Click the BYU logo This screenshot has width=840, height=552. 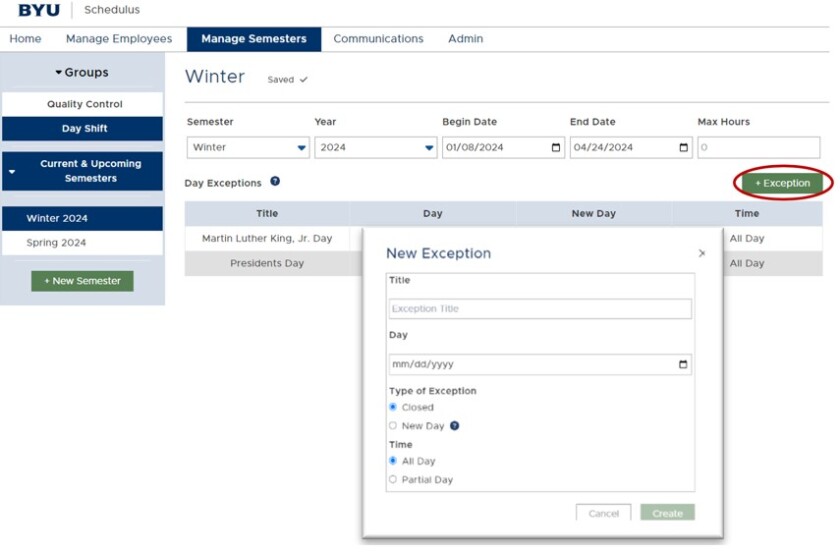tap(39, 11)
